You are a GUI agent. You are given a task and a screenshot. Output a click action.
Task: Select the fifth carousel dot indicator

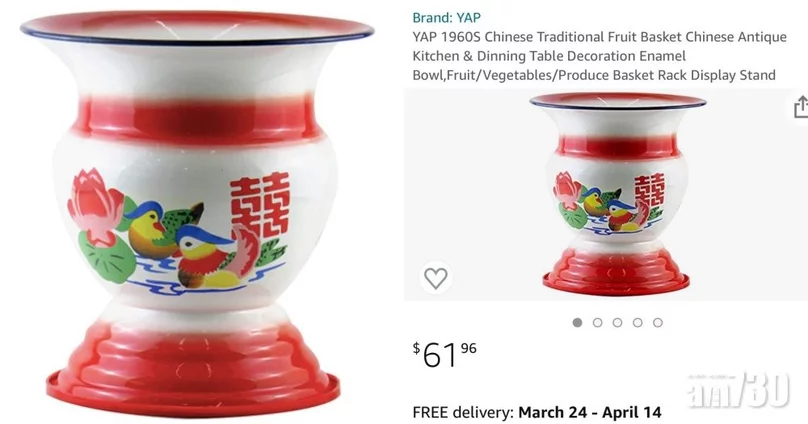[x=658, y=323]
